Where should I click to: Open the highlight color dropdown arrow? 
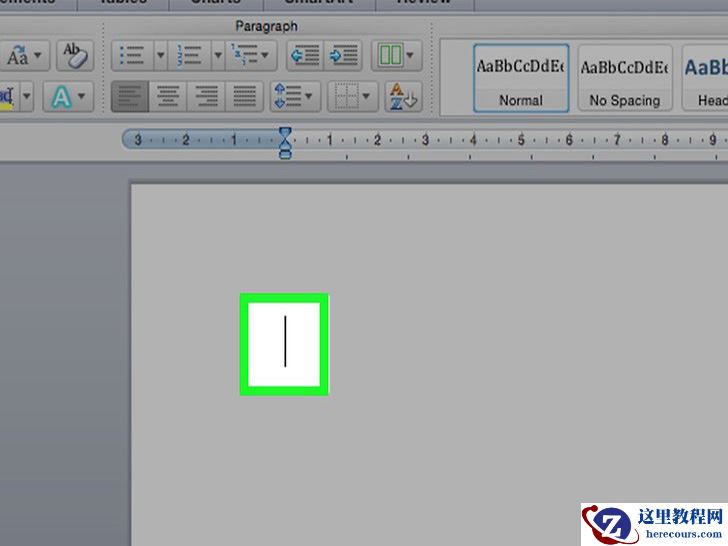[26, 97]
